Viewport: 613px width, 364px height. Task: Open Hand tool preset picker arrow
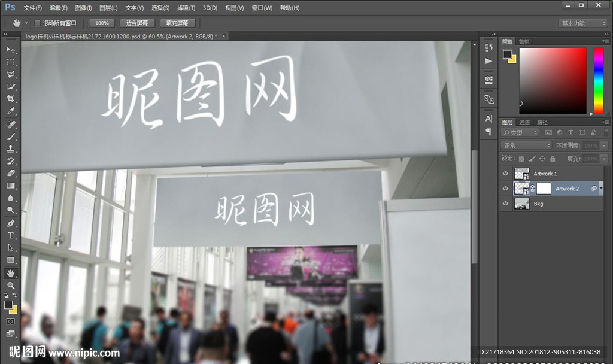click(26, 23)
